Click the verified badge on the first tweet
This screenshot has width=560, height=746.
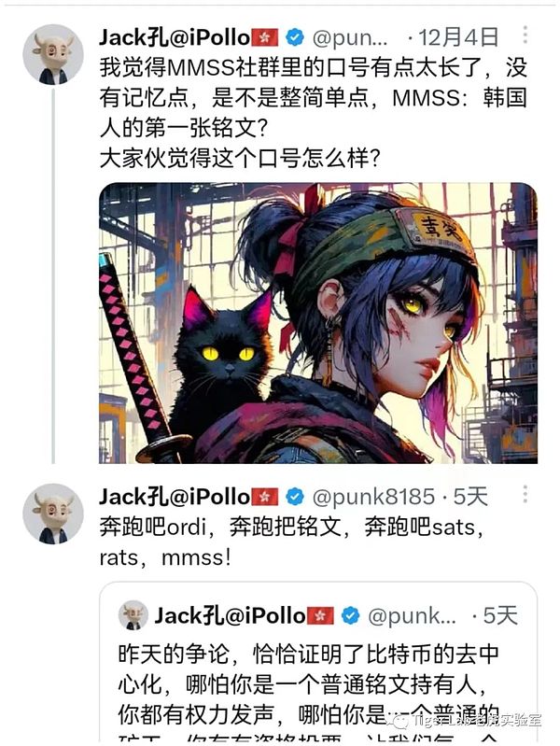point(295,36)
